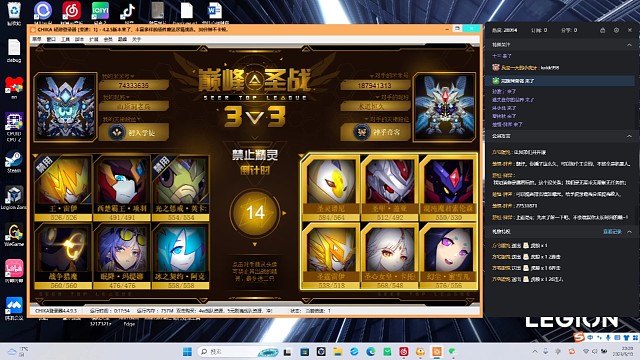Click the player's 74333635 ID field
The image size is (640, 360).
click(x=133, y=85)
